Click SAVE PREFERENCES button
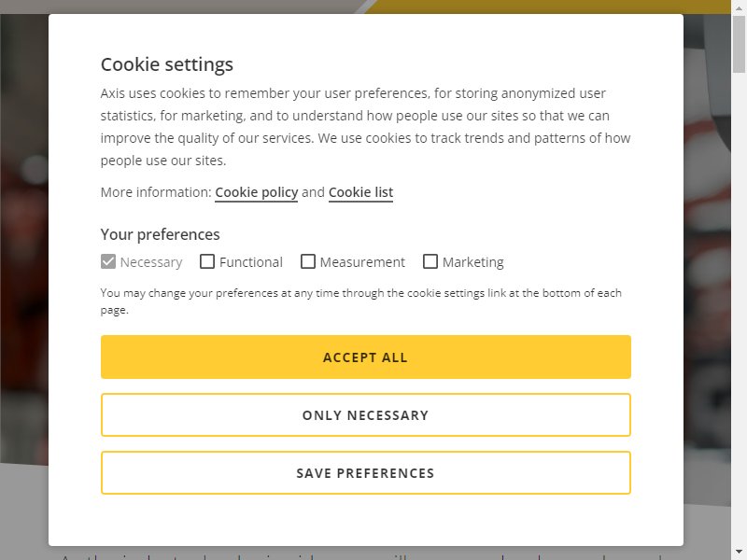The width and height of the screenshot is (747, 560). [x=365, y=473]
